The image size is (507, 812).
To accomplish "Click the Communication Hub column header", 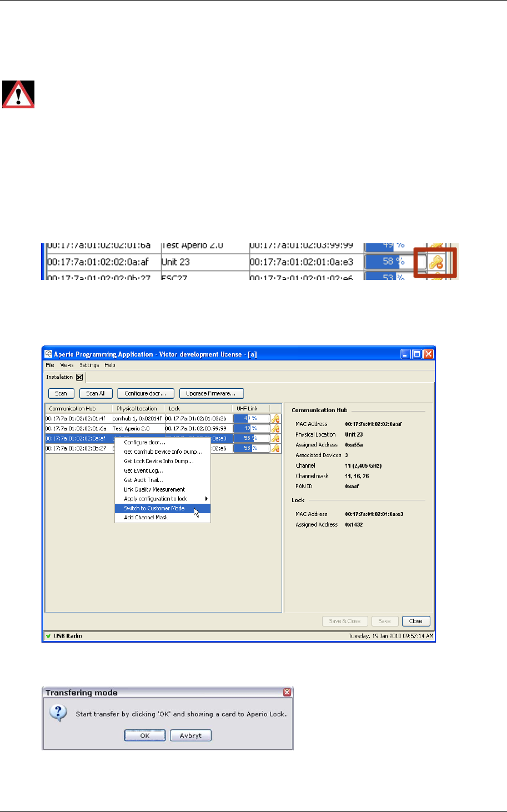I will click(78, 408).
